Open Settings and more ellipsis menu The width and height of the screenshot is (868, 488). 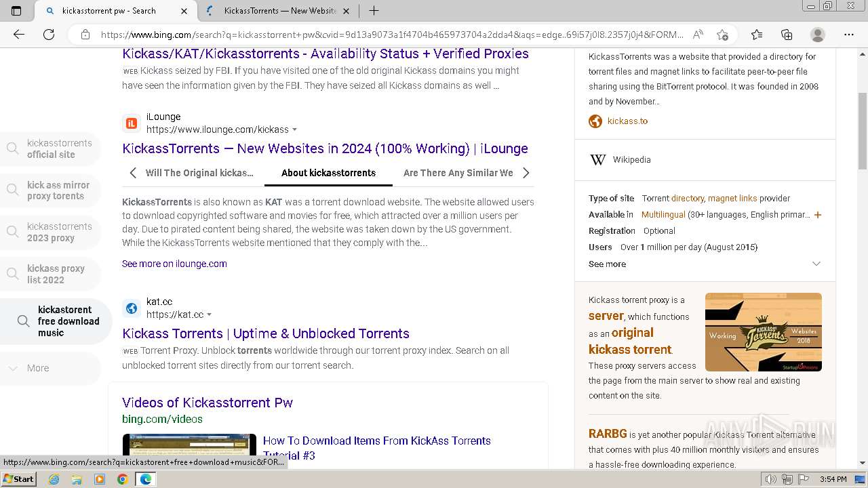click(x=849, y=35)
